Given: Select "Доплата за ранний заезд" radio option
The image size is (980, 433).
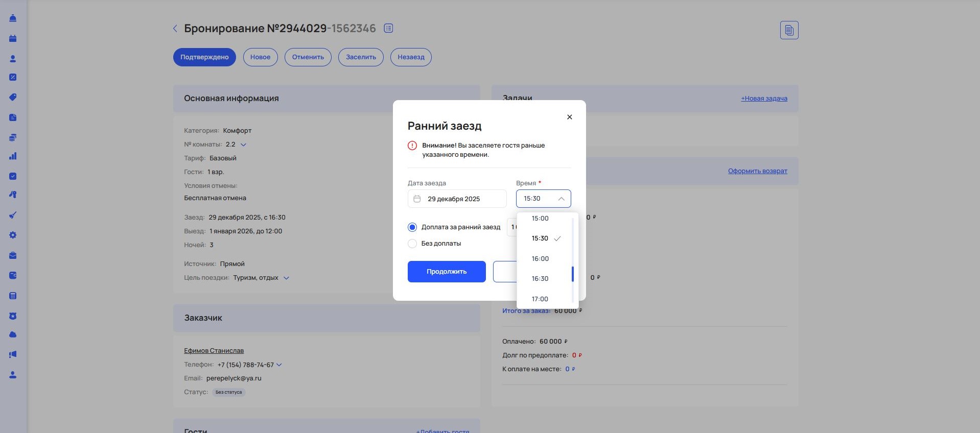Looking at the screenshot, I should (x=412, y=227).
